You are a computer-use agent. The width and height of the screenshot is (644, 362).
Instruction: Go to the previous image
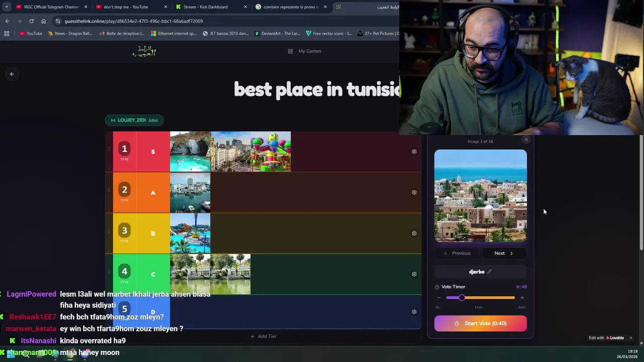click(457, 253)
